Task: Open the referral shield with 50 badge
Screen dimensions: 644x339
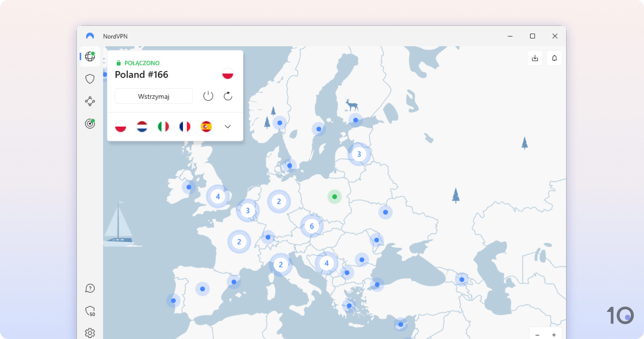Action: tap(90, 311)
